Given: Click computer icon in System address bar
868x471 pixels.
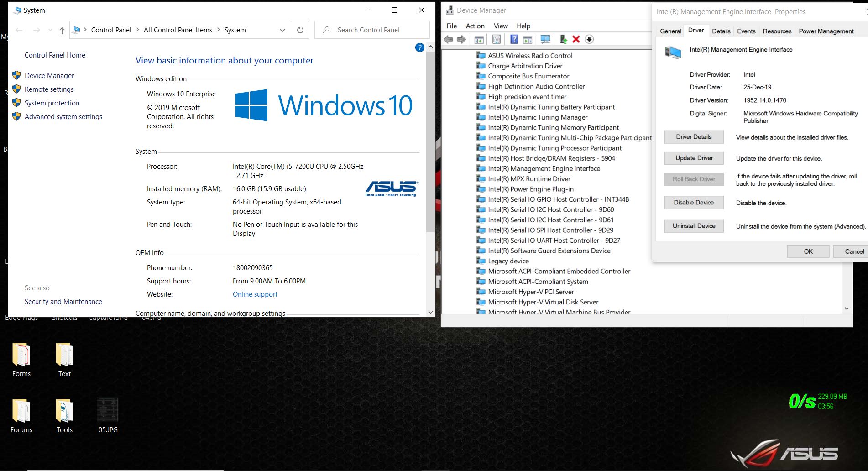Looking at the screenshot, I should [77, 30].
